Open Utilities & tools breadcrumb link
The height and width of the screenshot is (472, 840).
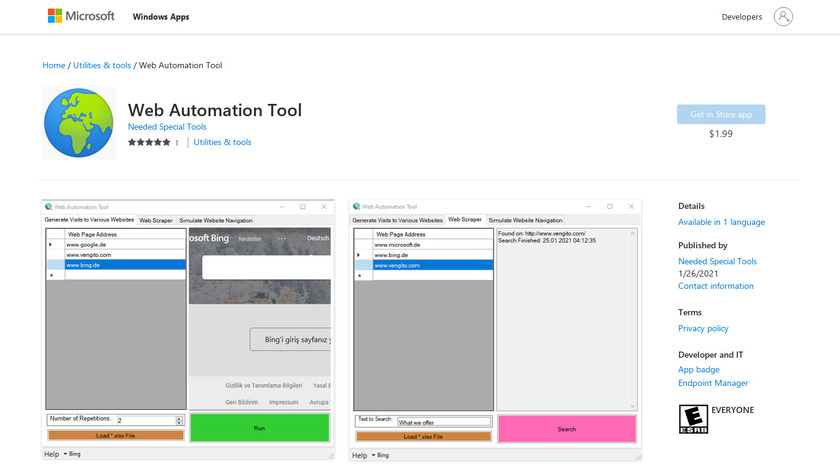102,66
